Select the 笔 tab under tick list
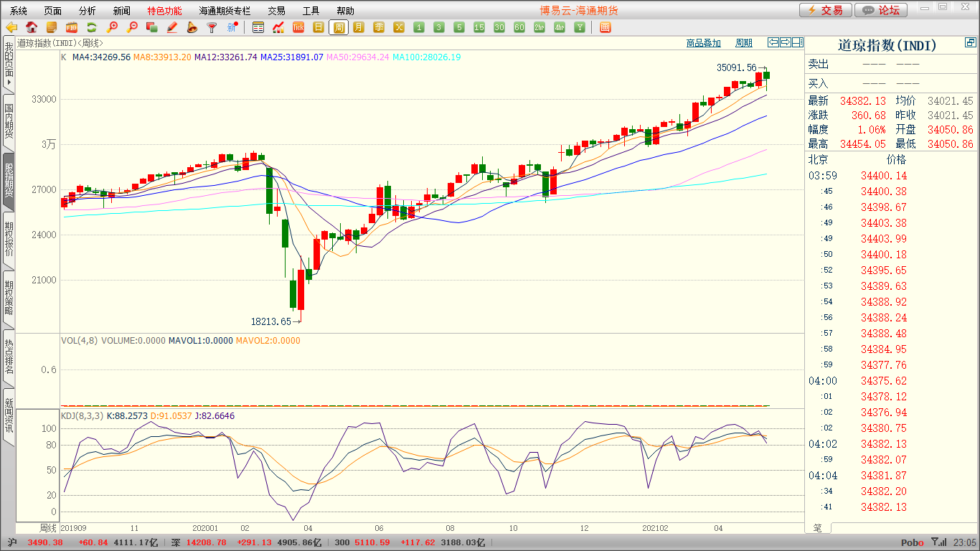The width and height of the screenshot is (980, 551). [817, 528]
